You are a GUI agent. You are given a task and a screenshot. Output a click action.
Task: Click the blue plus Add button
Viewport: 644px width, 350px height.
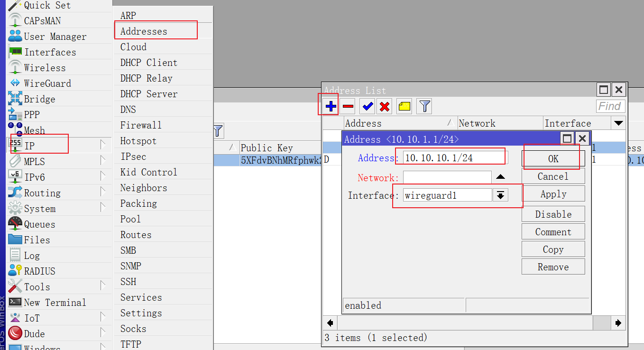pyautogui.click(x=331, y=107)
